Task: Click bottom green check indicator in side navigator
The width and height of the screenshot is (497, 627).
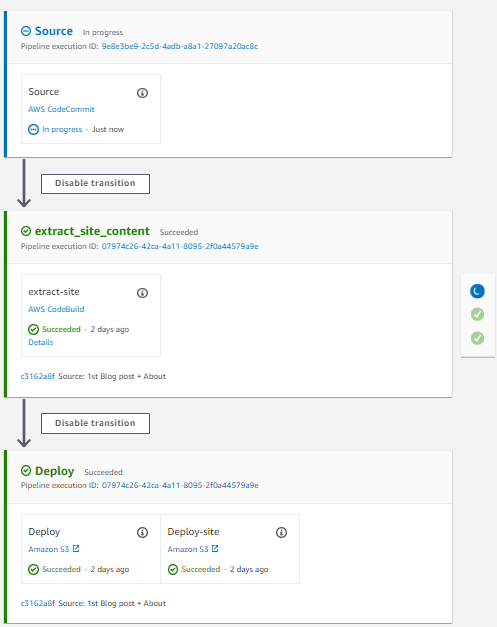Action: [x=477, y=338]
